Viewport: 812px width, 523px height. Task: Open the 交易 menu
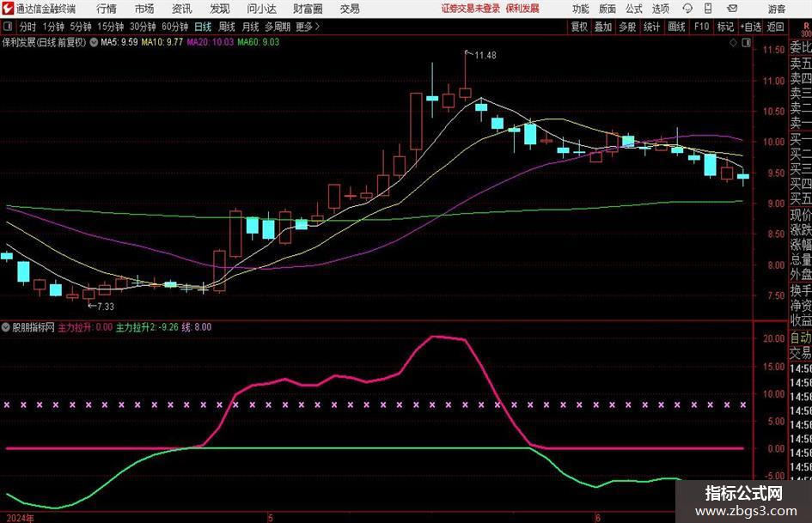point(350,9)
